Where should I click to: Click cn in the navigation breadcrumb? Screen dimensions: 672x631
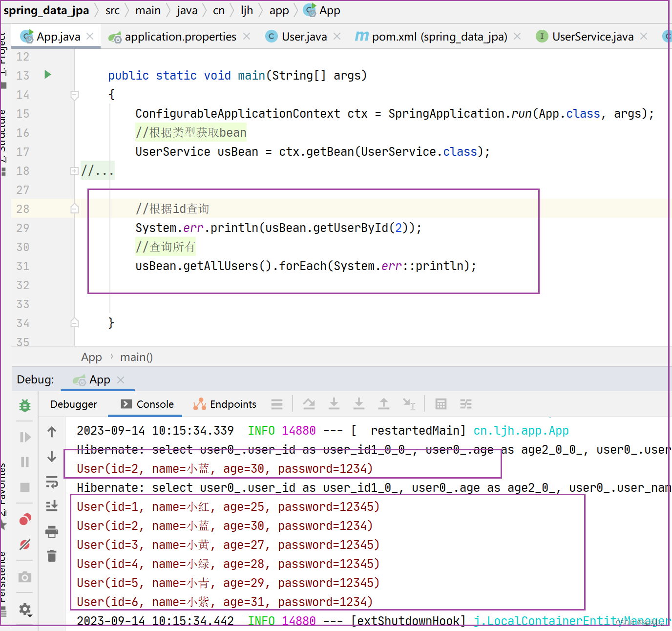click(219, 10)
